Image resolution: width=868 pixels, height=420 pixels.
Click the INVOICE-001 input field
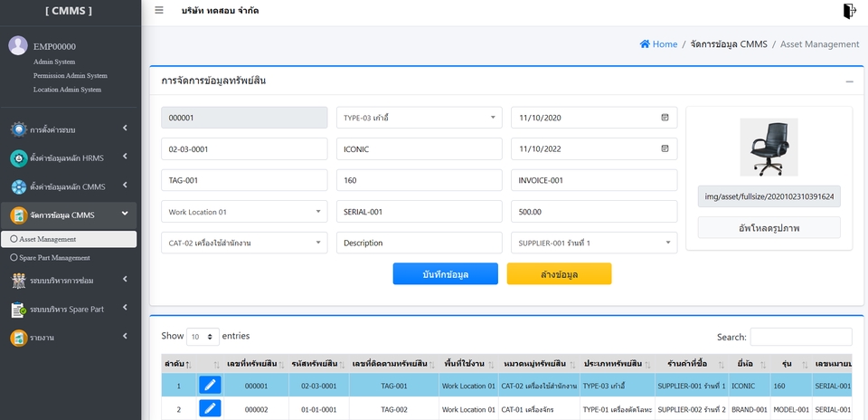(x=594, y=180)
